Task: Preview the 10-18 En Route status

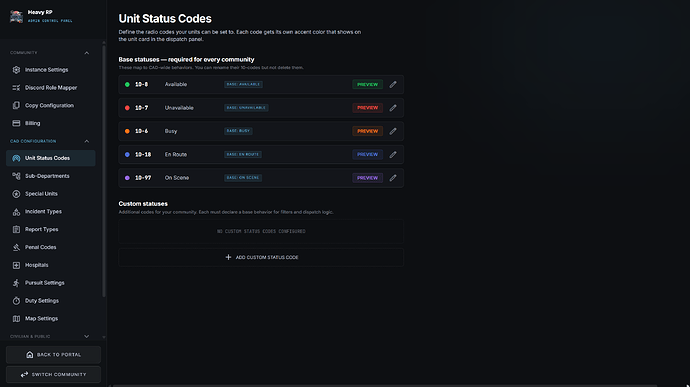Action: point(367,155)
